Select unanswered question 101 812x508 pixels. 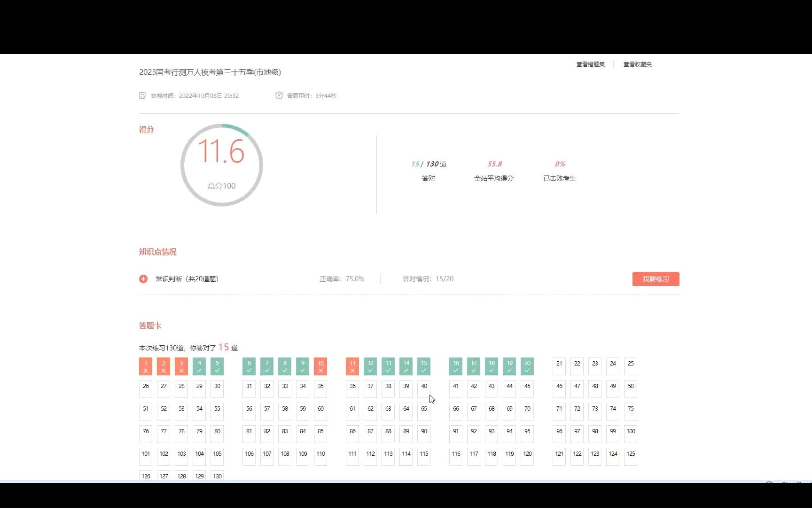point(146,457)
